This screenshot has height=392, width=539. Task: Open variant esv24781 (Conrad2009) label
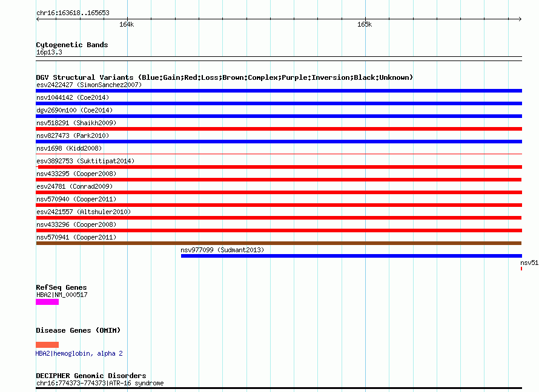point(74,186)
